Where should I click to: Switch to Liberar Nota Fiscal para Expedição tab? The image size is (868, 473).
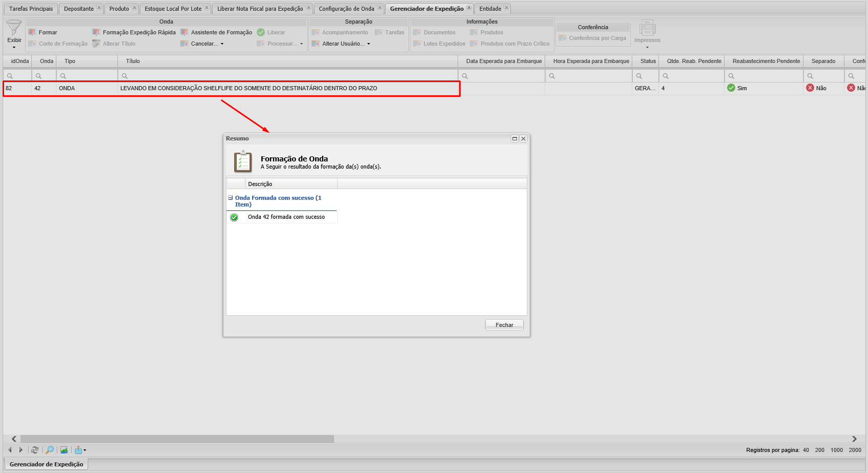point(260,9)
